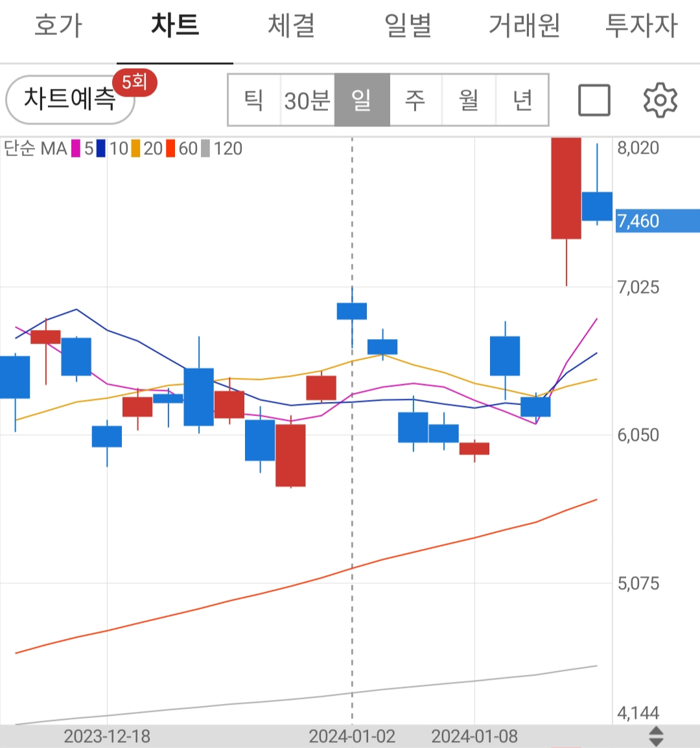Viewport: 700px width, 748px height.
Task: Open the chart settings gear icon
Action: 660,100
